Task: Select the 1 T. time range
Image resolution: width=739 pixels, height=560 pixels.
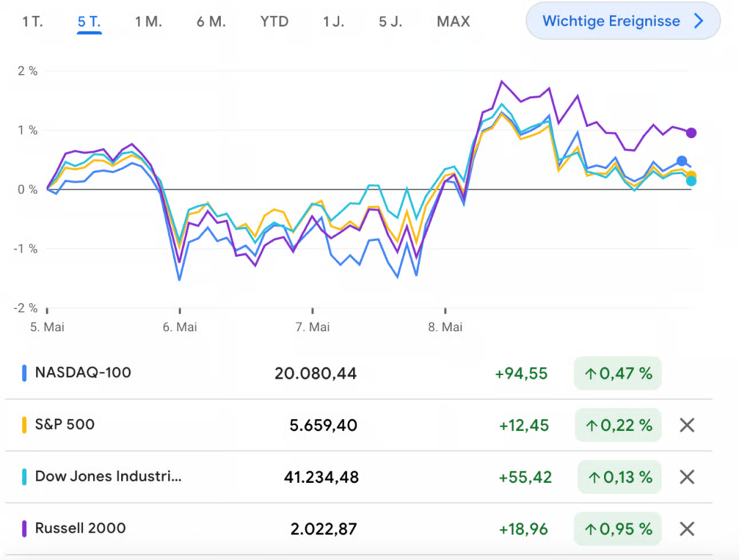Action: pos(32,22)
